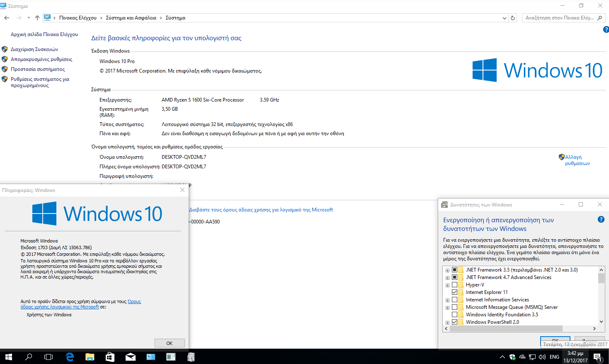Open Task View from taskbar
The image size is (609, 364).
coord(49,357)
